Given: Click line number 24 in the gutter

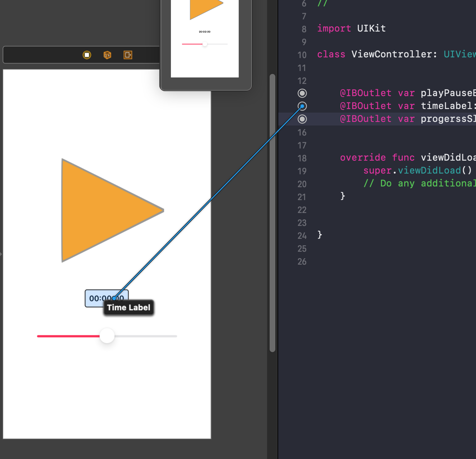Looking at the screenshot, I should coord(302,236).
